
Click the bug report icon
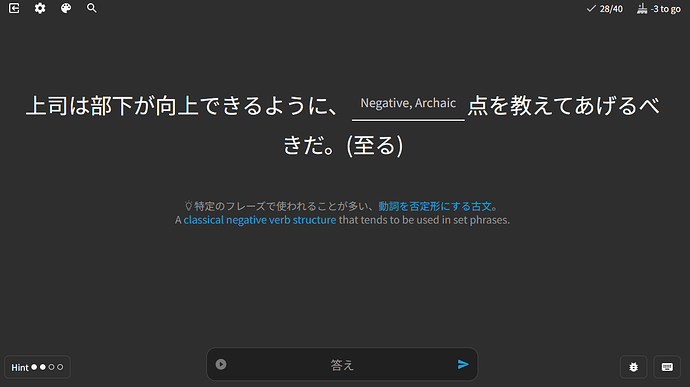click(x=634, y=367)
